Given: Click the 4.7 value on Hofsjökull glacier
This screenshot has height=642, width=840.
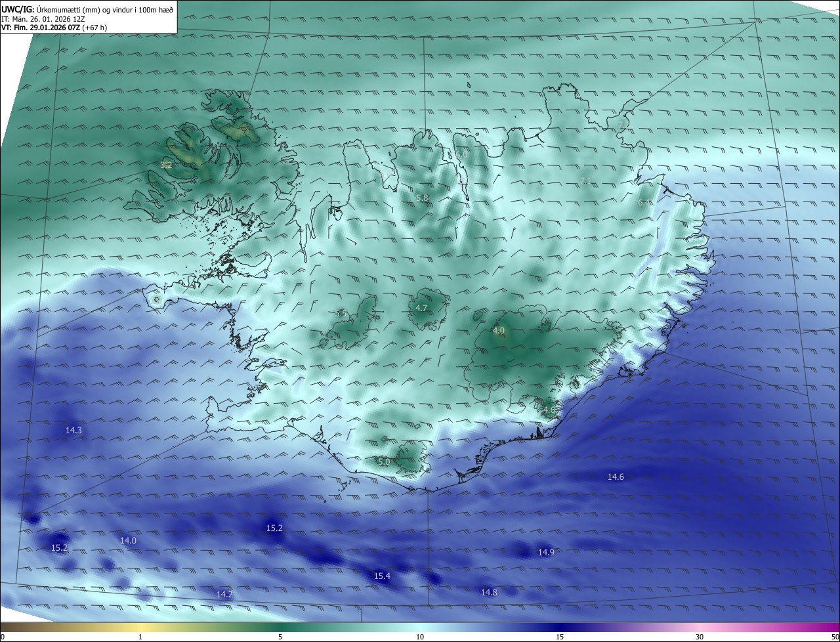Looking at the screenshot, I should coord(422,308).
